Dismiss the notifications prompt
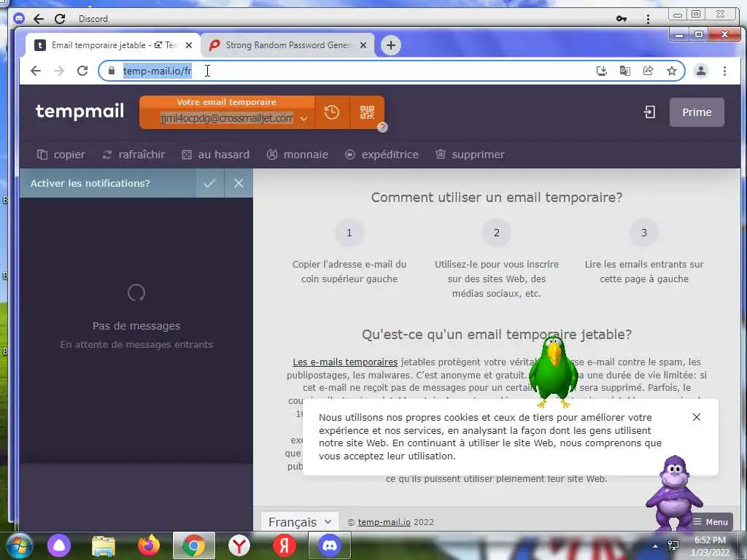 239,183
